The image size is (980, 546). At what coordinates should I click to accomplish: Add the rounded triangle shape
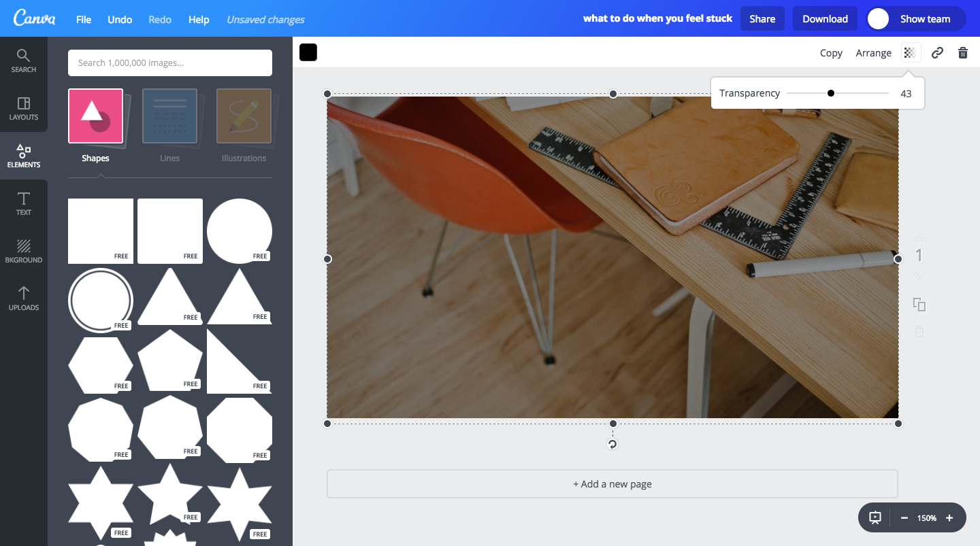click(x=170, y=296)
